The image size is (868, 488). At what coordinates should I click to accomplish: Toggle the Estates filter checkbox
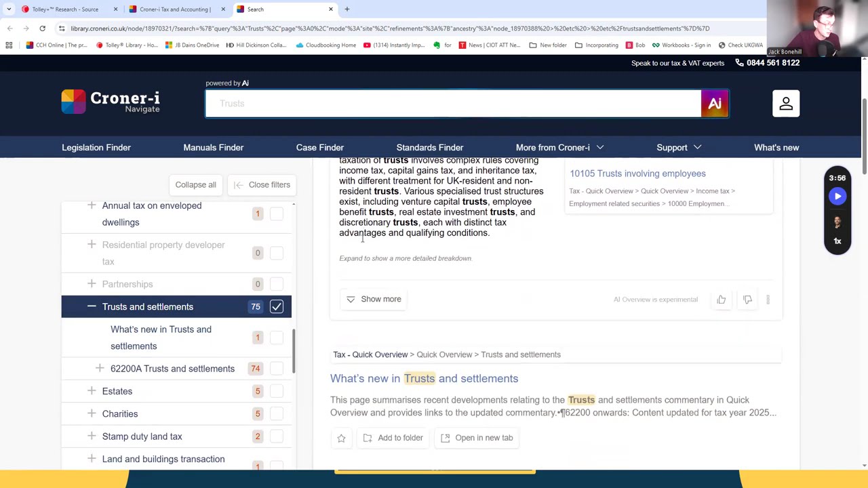pyautogui.click(x=276, y=391)
